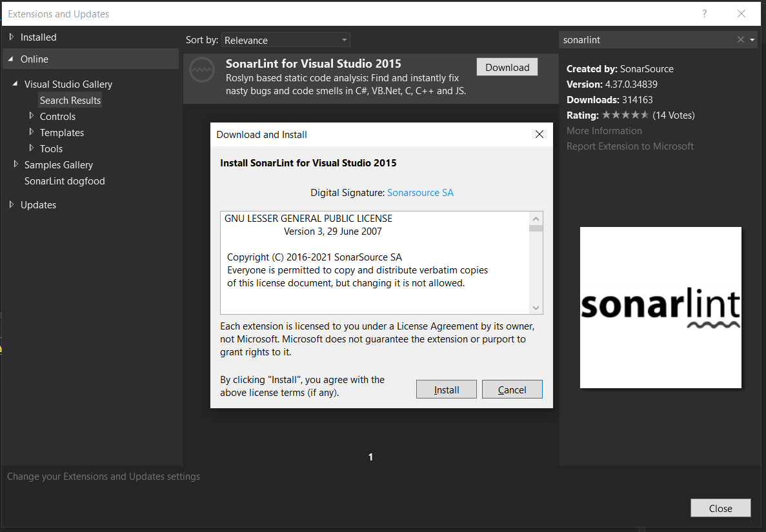Viewport: 766px width, 532px height.
Task: Click the Download button for SonarLint
Action: click(x=507, y=67)
